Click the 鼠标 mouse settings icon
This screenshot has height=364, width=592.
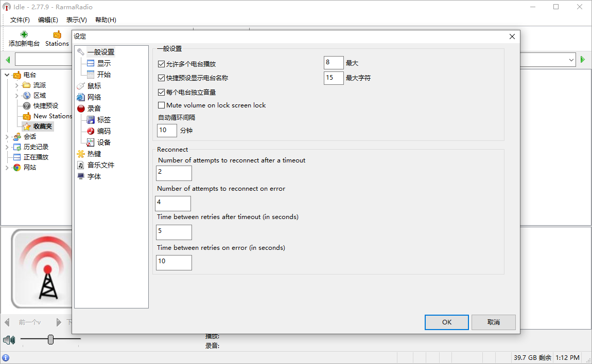(x=81, y=86)
